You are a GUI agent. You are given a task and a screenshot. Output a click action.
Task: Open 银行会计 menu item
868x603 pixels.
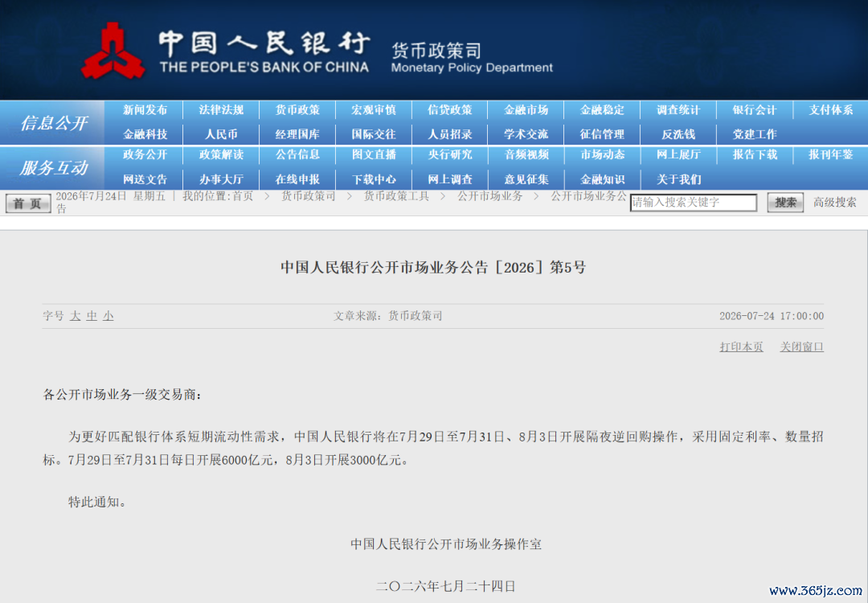click(755, 110)
